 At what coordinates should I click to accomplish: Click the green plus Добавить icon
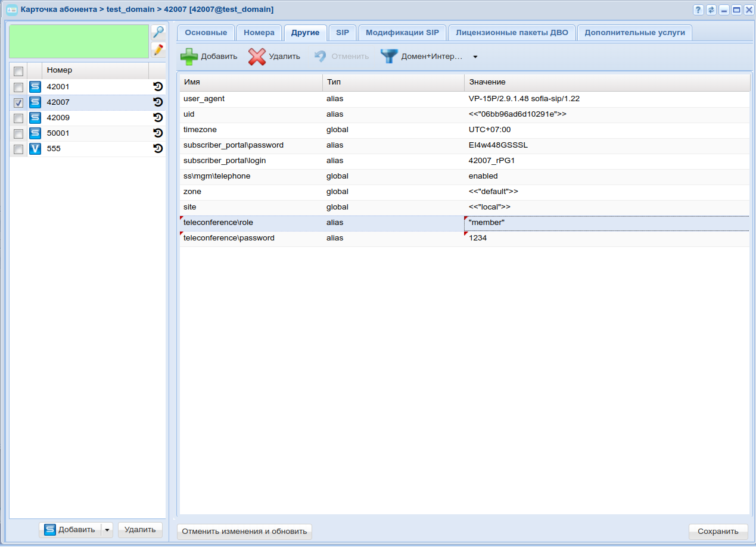189,57
